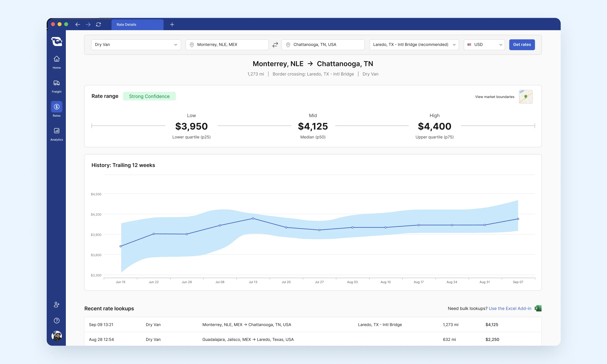Click the Aug 03 x-axis label on the chart
607x364 pixels.
[352, 282]
